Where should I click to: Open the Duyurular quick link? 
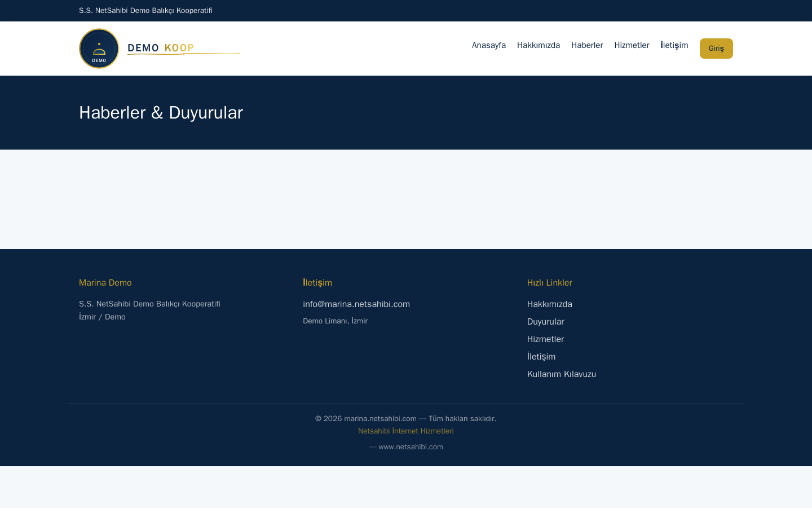pos(545,322)
